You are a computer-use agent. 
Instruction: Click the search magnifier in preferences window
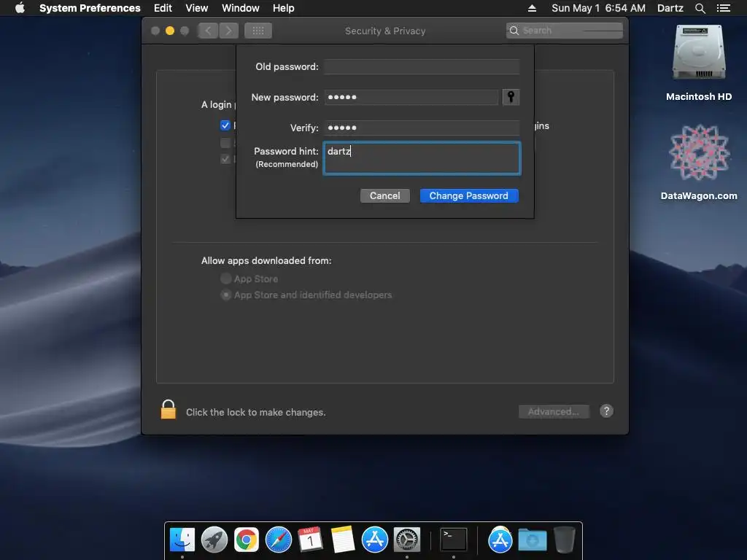tap(514, 31)
